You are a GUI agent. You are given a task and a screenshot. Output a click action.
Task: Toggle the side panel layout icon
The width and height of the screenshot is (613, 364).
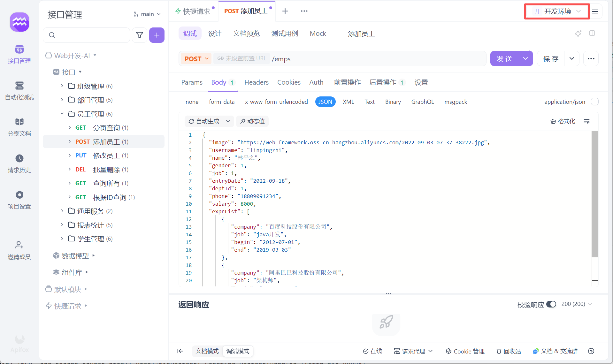pyautogui.click(x=592, y=34)
